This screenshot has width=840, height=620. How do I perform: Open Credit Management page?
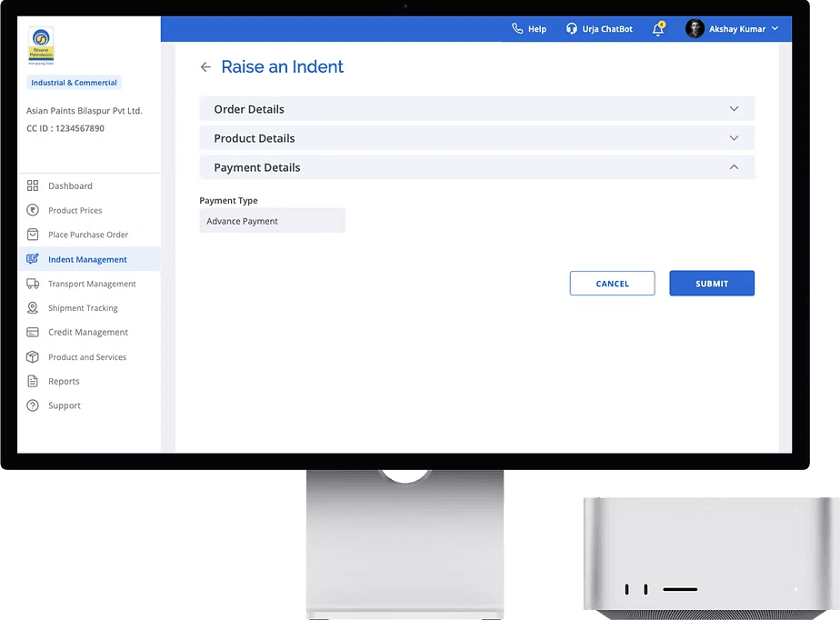click(x=89, y=332)
